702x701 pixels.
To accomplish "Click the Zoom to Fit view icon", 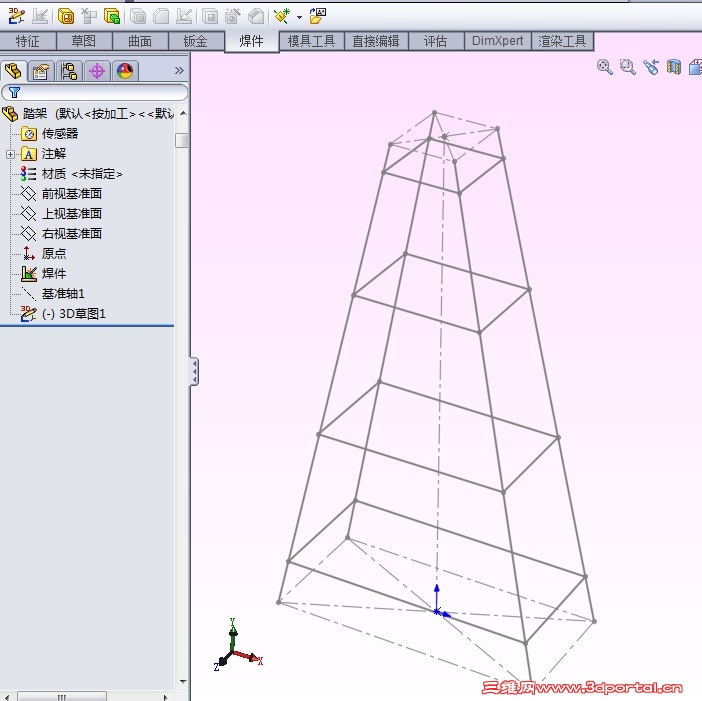I will point(604,67).
